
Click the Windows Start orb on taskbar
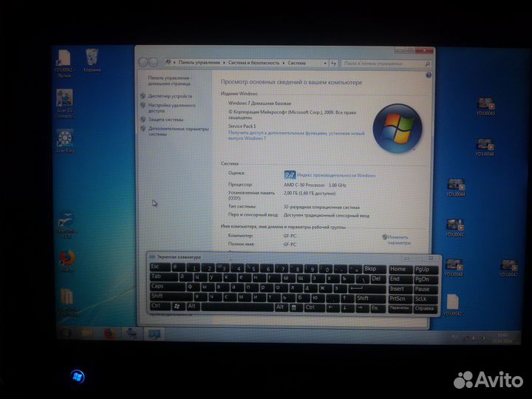[66, 333]
